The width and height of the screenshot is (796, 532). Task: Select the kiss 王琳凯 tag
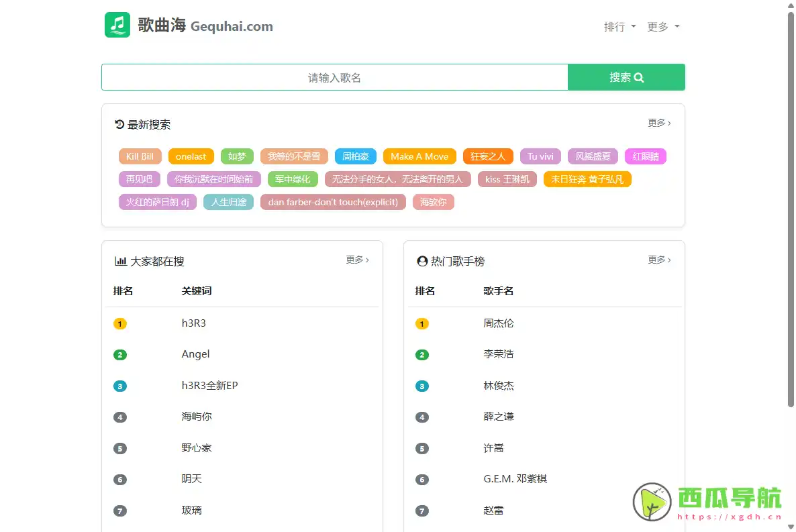(507, 179)
